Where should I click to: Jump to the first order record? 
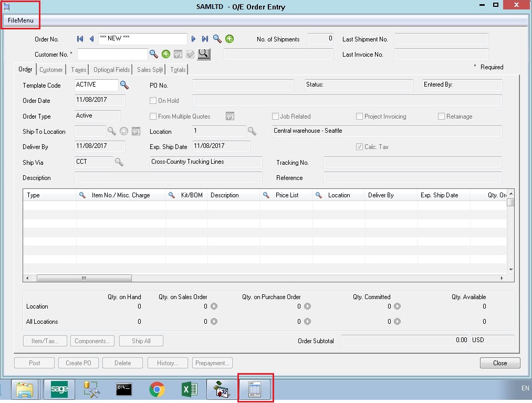[80, 39]
